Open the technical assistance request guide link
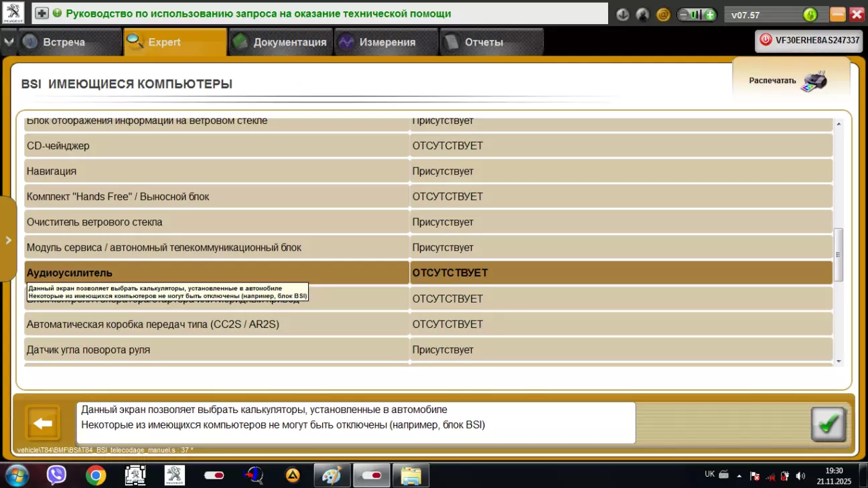 [x=258, y=13]
